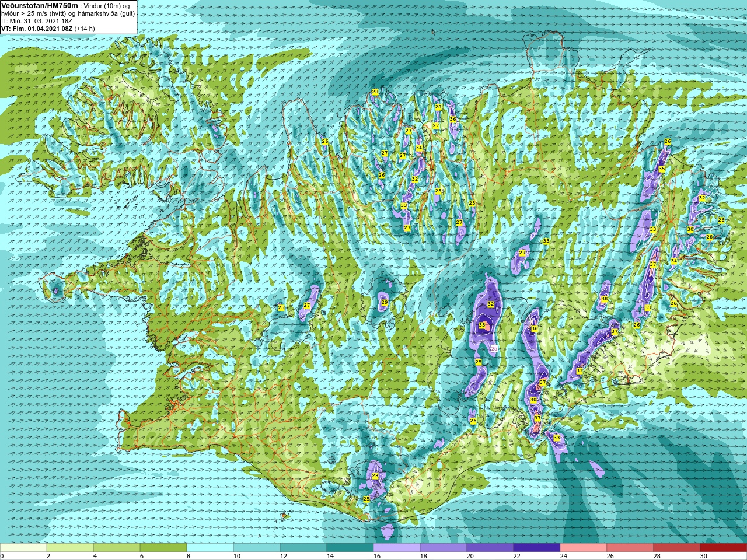
Task: Click the "Vindur (10m) og" description text
Action: click(x=107, y=6)
